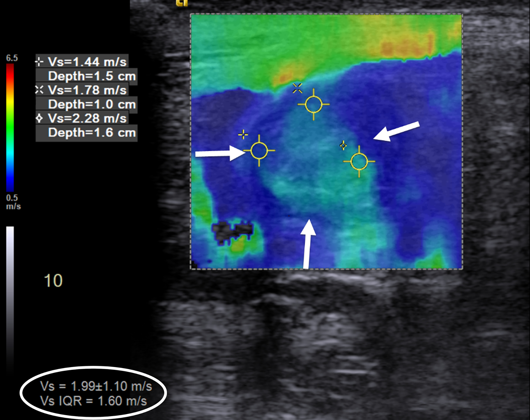Viewport: 530px width, 420px height.
Task: Click the plus caliper icon beside Vs=1.44
Action: click(39, 62)
